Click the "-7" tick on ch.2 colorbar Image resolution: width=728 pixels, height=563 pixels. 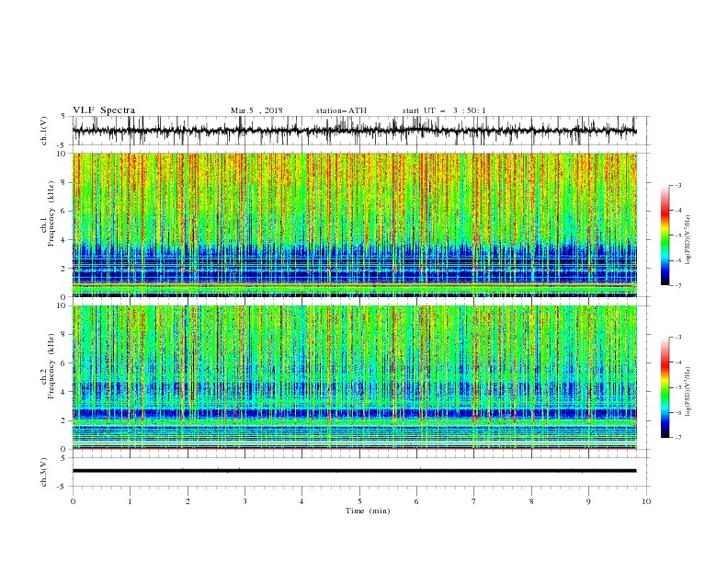pos(677,437)
